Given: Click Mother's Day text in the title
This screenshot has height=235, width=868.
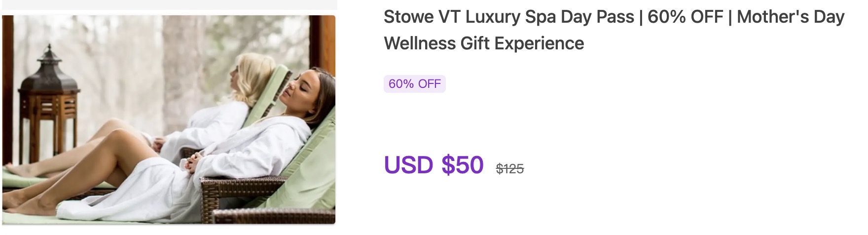Looking at the screenshot, I should click(791, 17).
